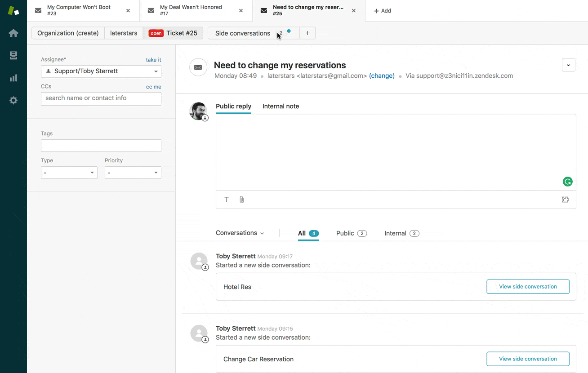
Task: Open the Admin gear settings icon
Action: coord(13,100)
